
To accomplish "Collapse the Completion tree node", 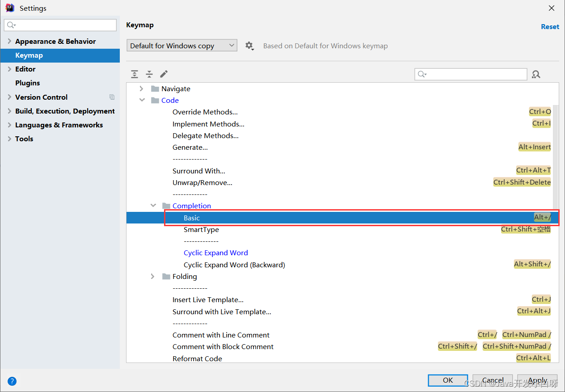I will [x=153, y=206].
